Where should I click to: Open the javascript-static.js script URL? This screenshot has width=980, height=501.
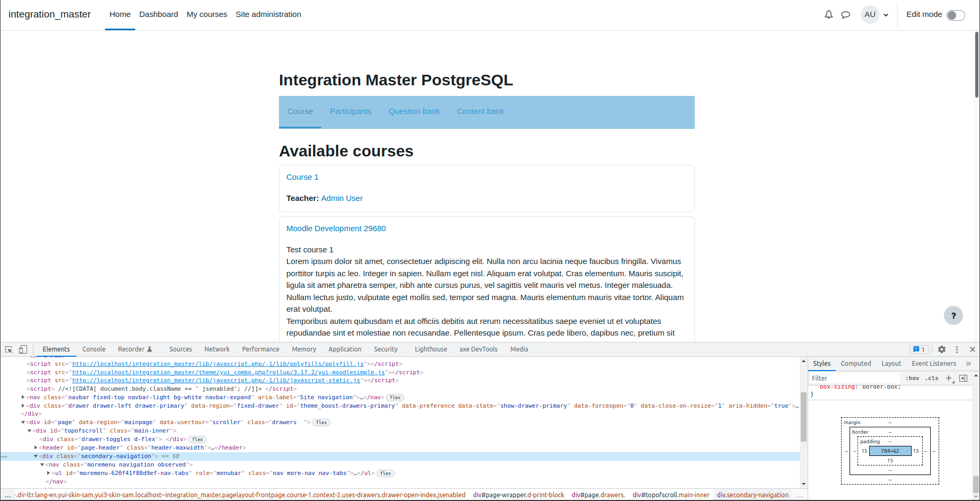pyautogui.click(x=216, y=381)
